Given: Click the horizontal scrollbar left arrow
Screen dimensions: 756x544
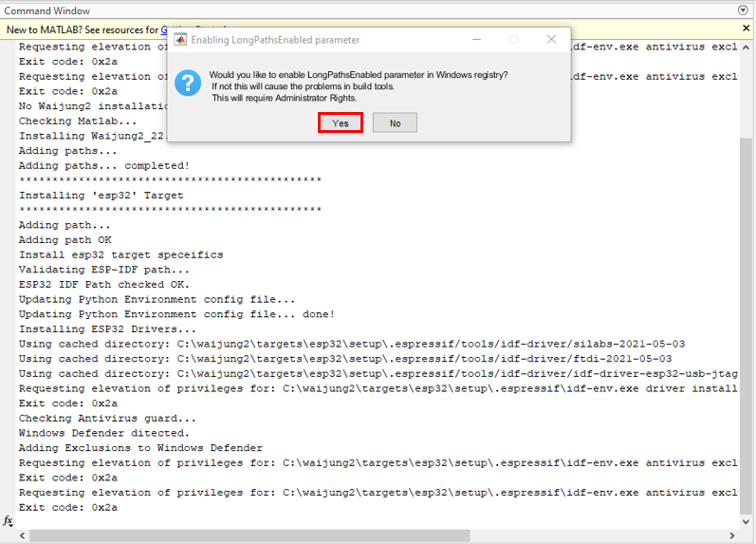Looking at the screenshot, I should click(22, 535).
